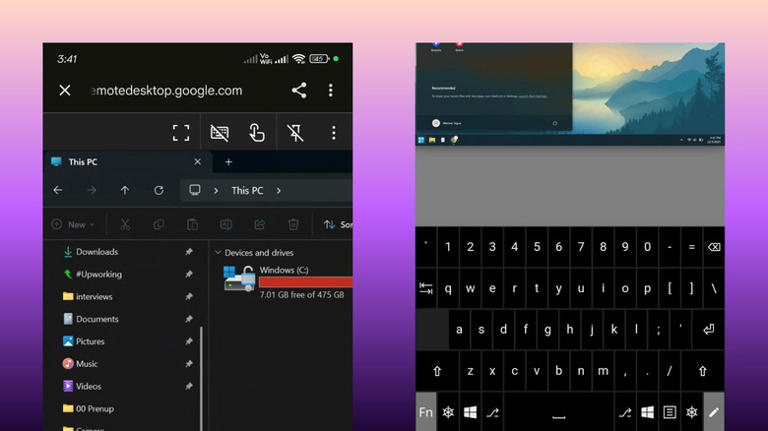The width and height of the screenshot is (768, 431).
Task: Click the monitor icon in address bar
Action: [x=194, y=190]
